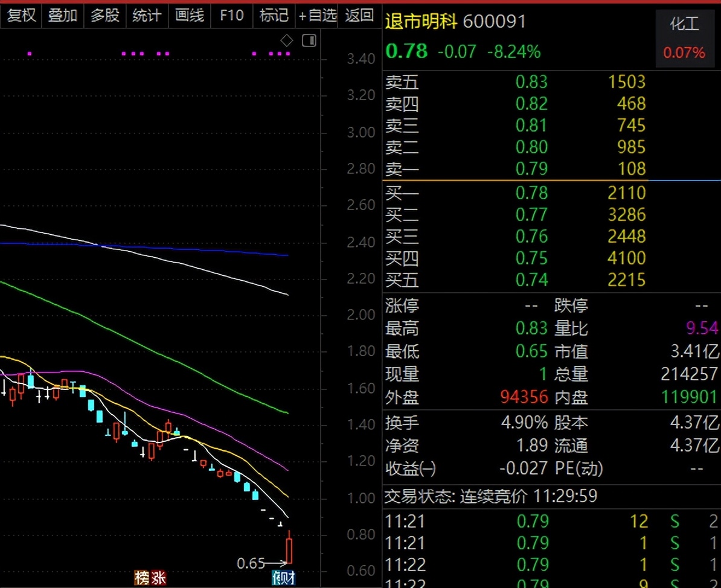Click the orange 榜 marker on chart
This screenshot has height=588, width=721.
click(x=142, y=578)
